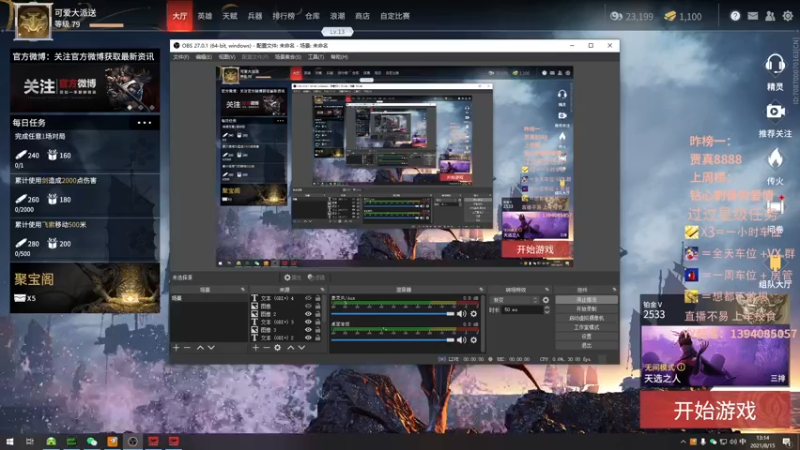Toggle visibility of 文本 (GDI+) 2 source
Screen dimensions: 800x450
point(308,338)
